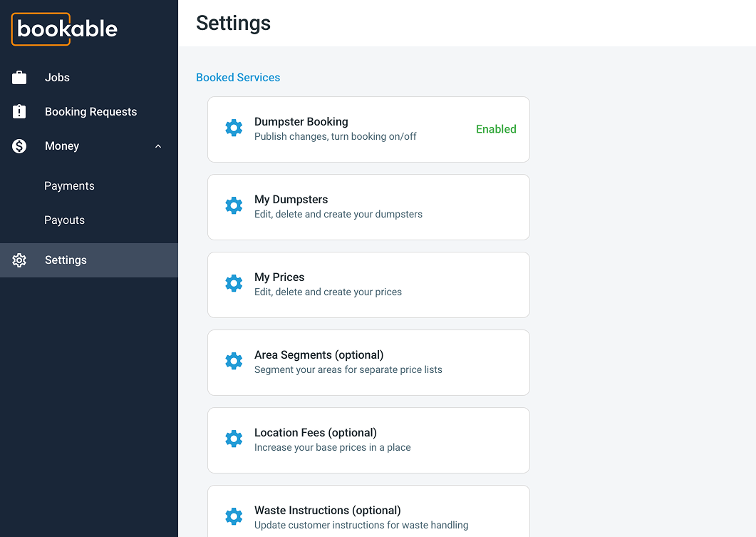Click the Settings gear icon in sidebar
The image size is (756, 537).
[x=19, y=260]
